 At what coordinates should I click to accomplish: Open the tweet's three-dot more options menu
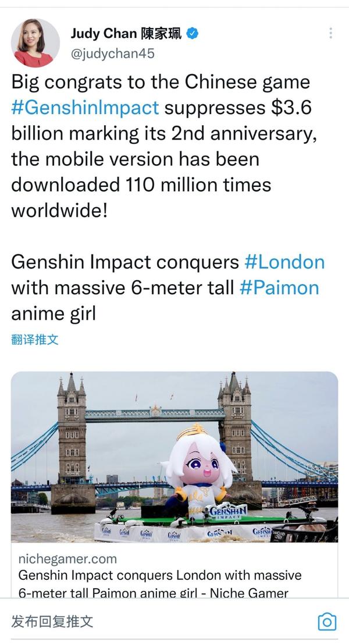pyautogui.click(x=330, y=33)
